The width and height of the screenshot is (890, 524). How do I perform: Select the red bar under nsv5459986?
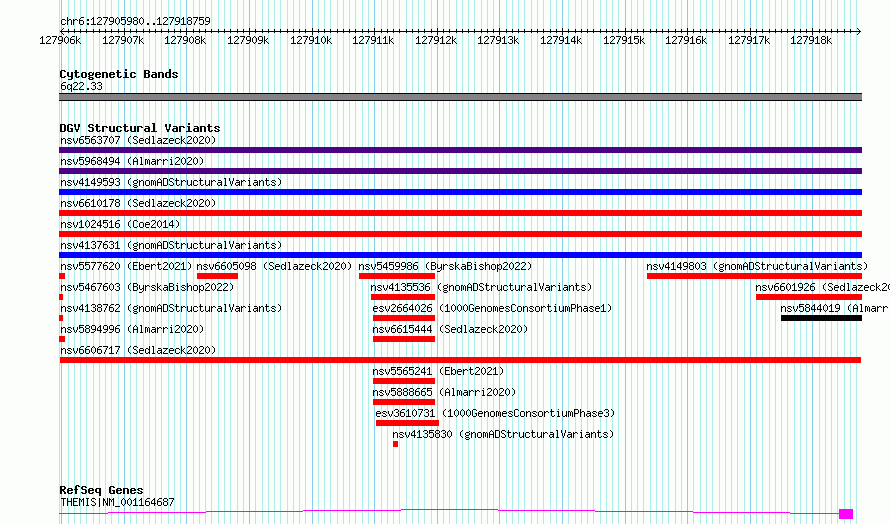[x=397, y=276]
